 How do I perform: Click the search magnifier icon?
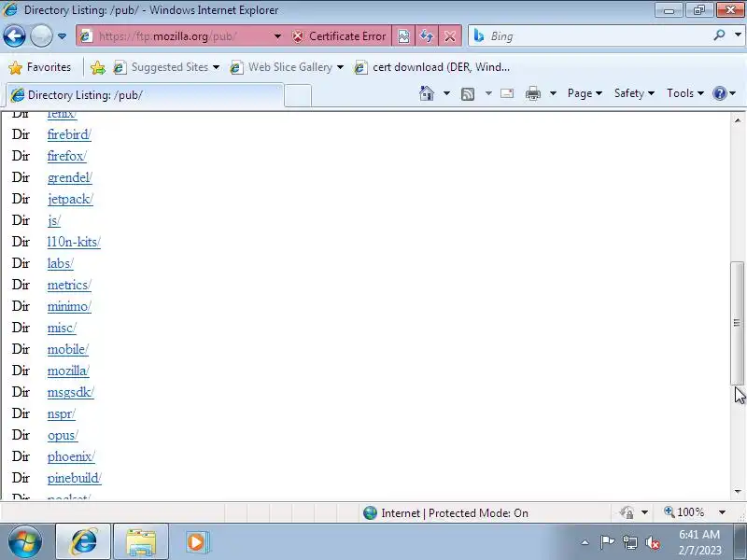(x=719, y=35)
